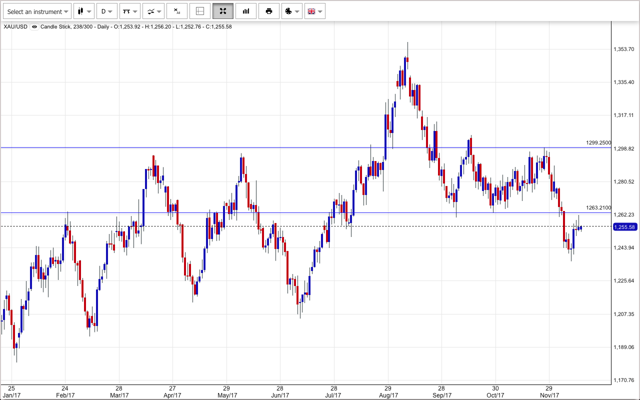Open the chart settings gear menu
The image size is (640, 400).
[291, 11]
